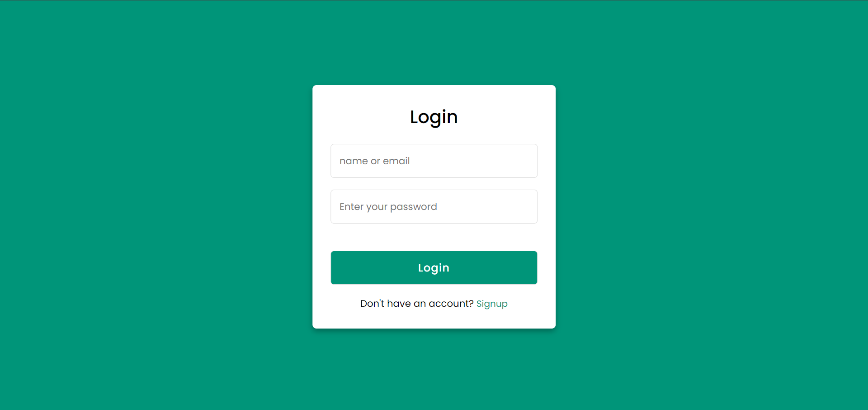Click the green Login button
Image resolution: width=868 pixels, height=410 pixels.
[x=434, y=267]
